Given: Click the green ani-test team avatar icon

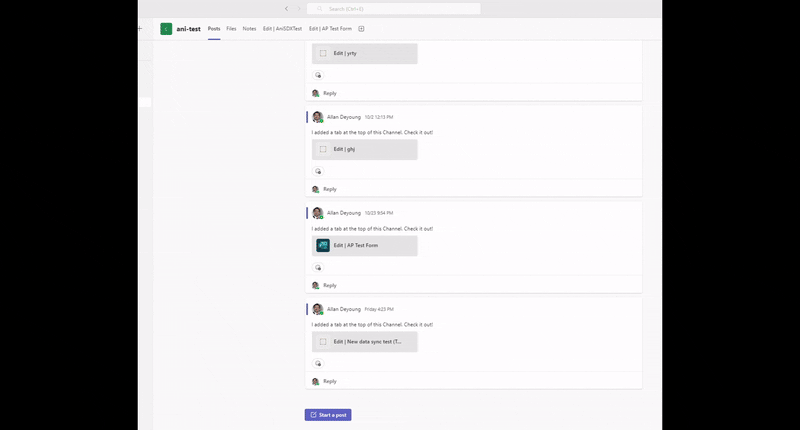Looking at the screenshot, I should tap(166, 29).
